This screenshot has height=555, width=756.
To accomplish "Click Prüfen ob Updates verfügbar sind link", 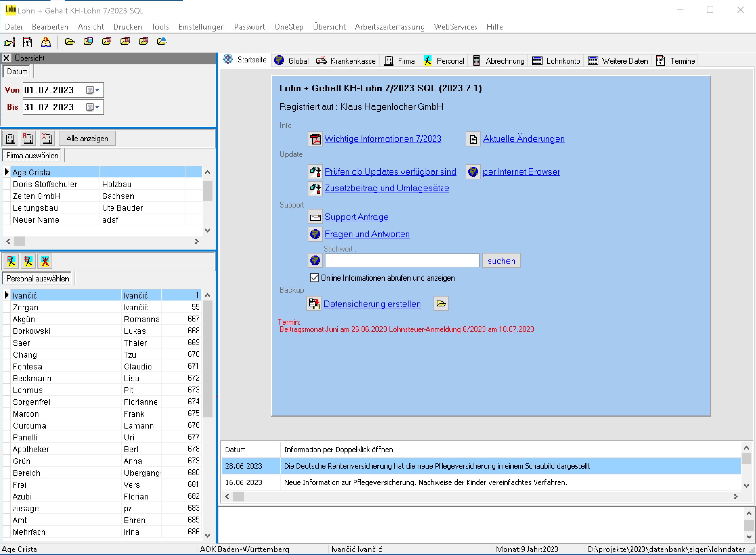I will coord(390,172).
